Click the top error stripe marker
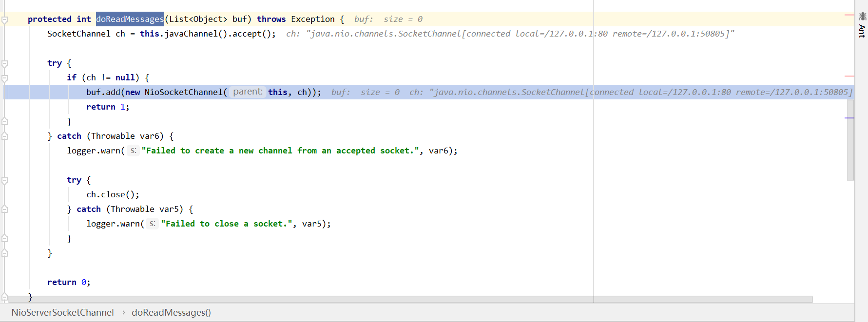868x322 pixels. pos(849,15)
